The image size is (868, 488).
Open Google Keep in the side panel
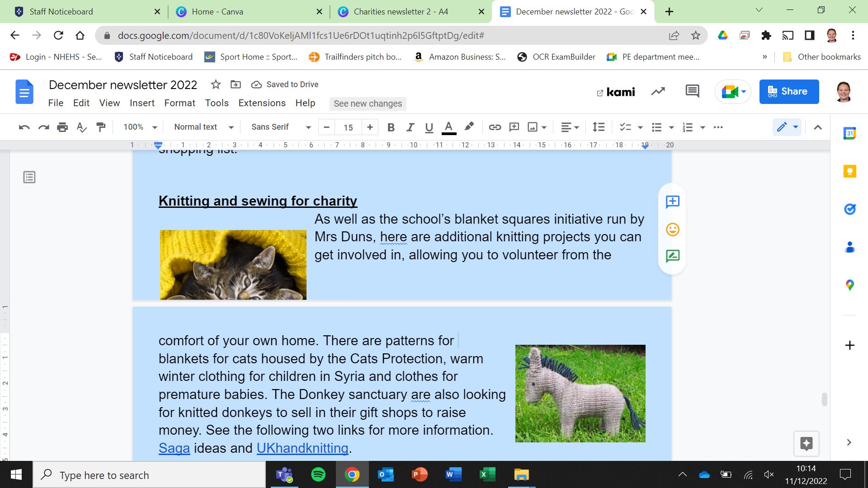click(x=849, y=171)
